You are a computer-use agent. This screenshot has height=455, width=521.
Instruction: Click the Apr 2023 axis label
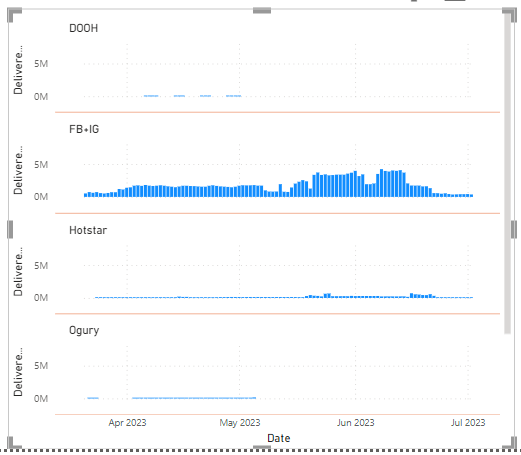(x=127, y=423)
